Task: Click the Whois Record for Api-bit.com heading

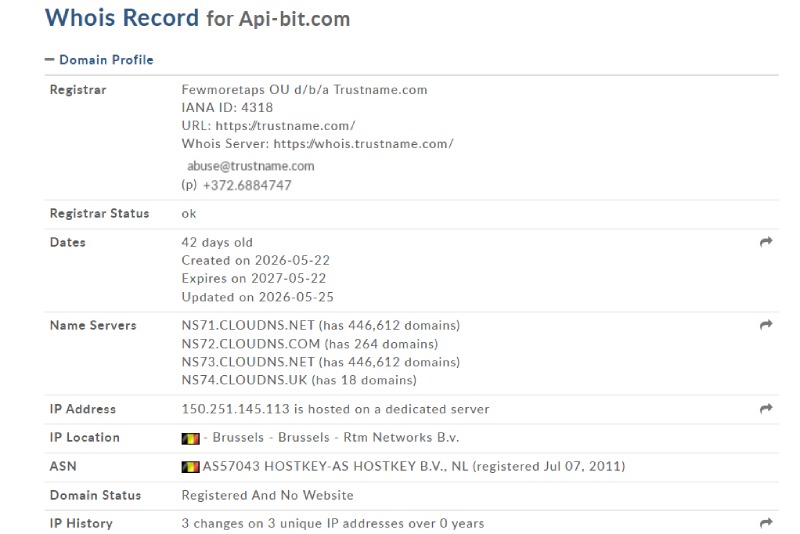Action: point(197,18)
